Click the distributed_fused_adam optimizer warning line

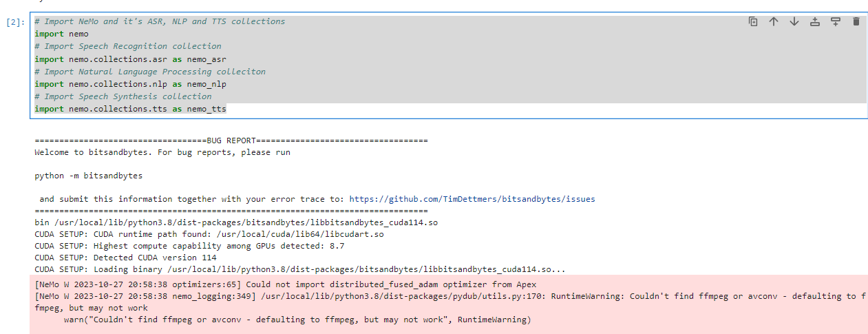[285, 284]
